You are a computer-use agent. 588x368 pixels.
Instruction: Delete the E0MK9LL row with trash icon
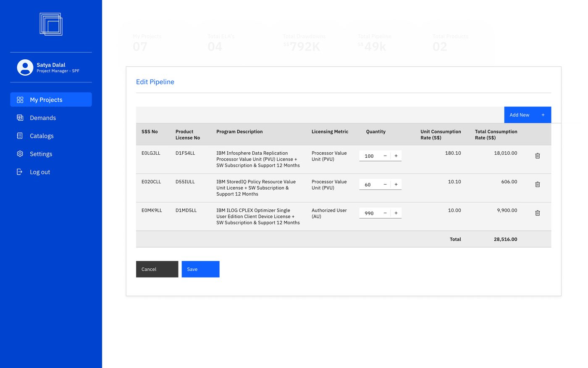point(538,213)
